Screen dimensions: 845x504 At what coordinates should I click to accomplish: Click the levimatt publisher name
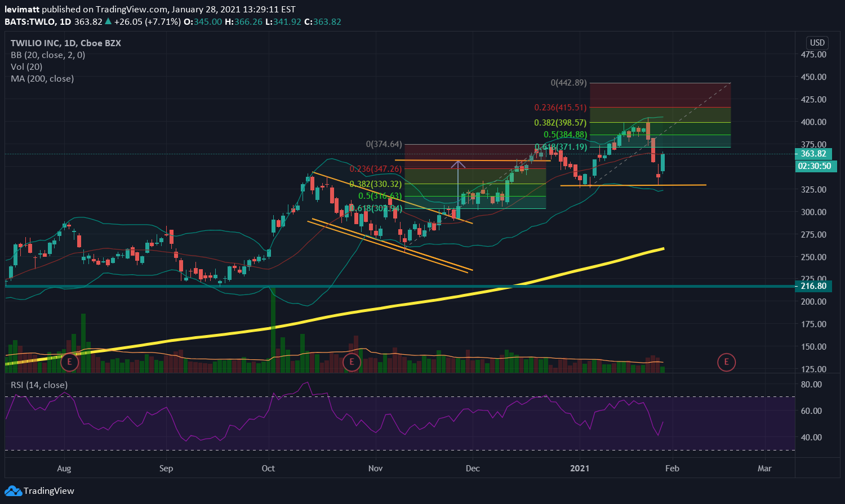click(x=22, y=10)
